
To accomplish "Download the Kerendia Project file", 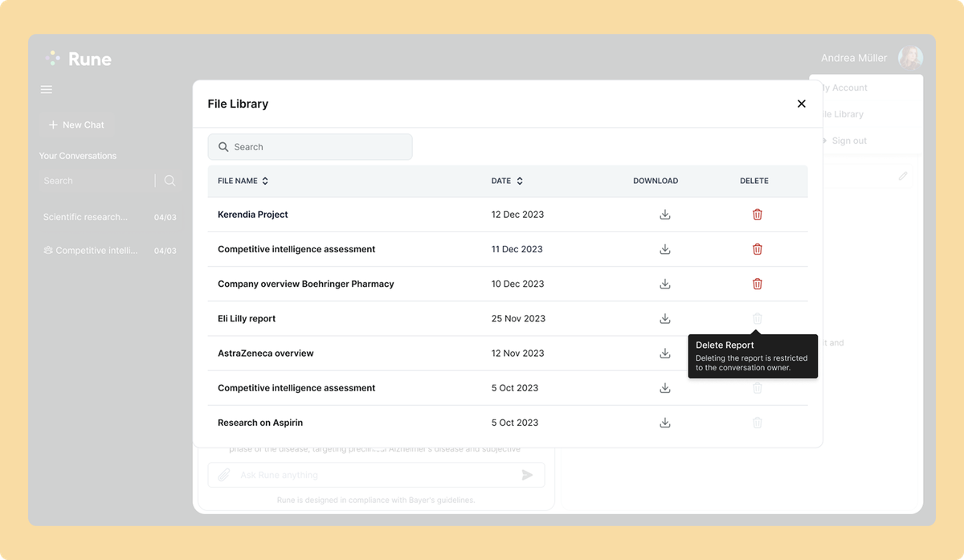I will coord(665,215).
